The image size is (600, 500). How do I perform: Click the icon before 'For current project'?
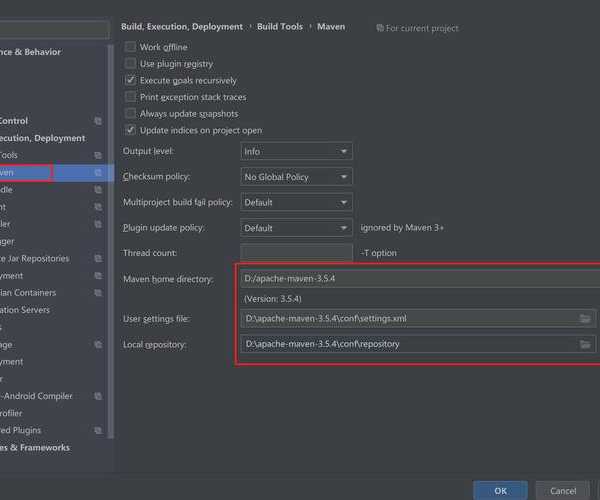pos(380,28)
